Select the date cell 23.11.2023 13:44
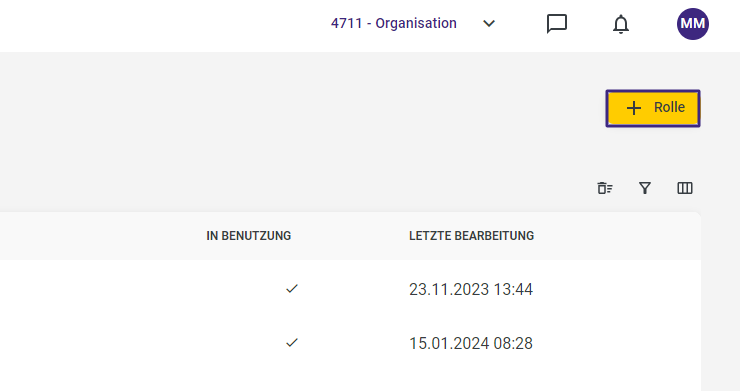This screenshot has height=391, width=740. [471, 289]
